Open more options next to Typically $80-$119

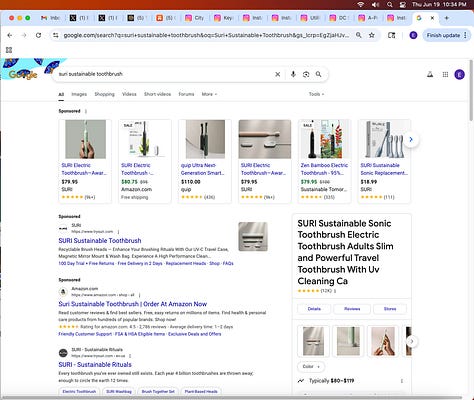402,381
